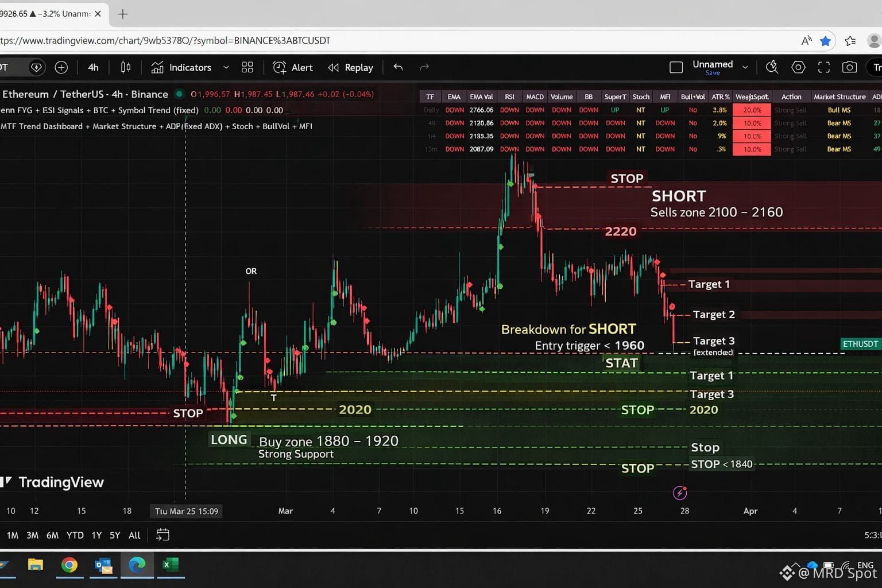The width and height of the screenshot is (882, 588).
Task: Take a chart snapshot with camera icon
Action: (x=849, y=67)
